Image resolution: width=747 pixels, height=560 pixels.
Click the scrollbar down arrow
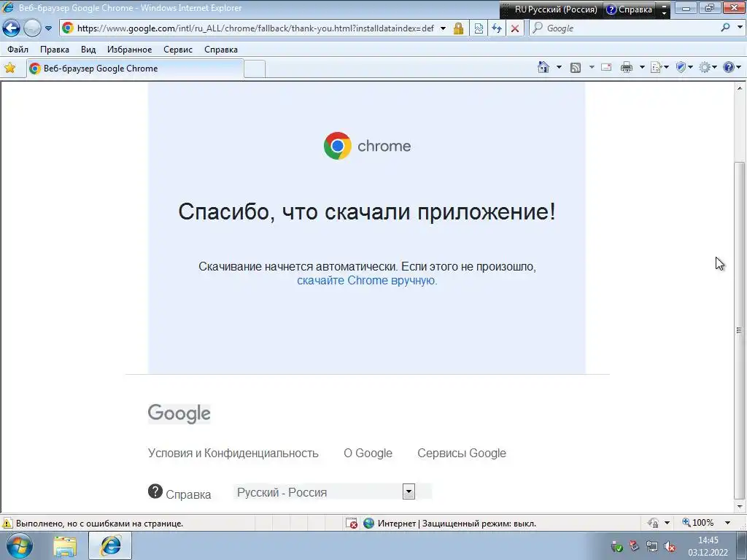coord(740,507)
